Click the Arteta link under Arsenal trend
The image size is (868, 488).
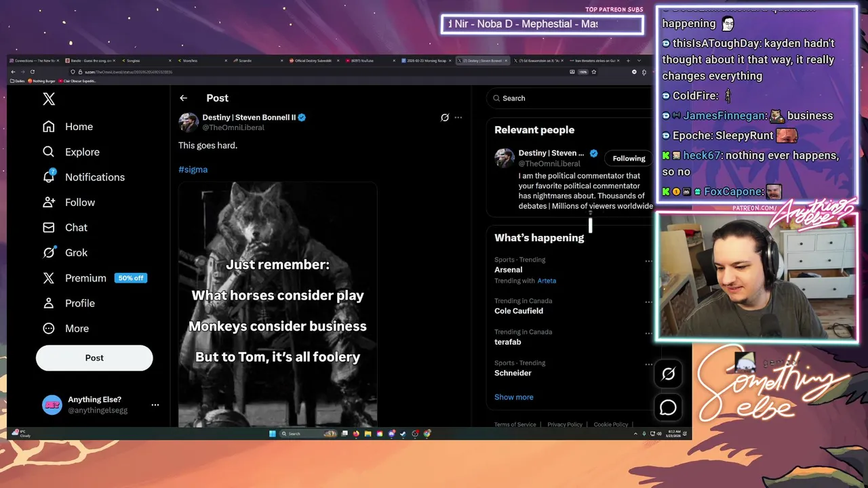547,281
